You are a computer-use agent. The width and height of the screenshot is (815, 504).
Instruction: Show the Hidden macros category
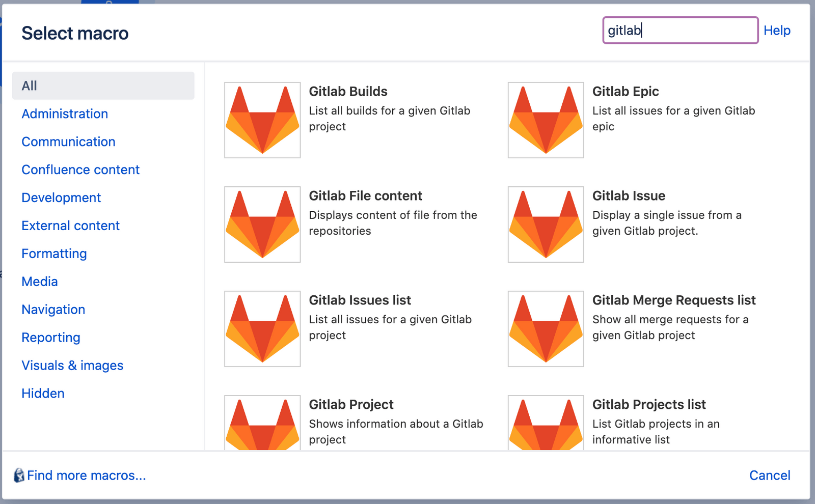pyautogui.click(x=43, y=393)
